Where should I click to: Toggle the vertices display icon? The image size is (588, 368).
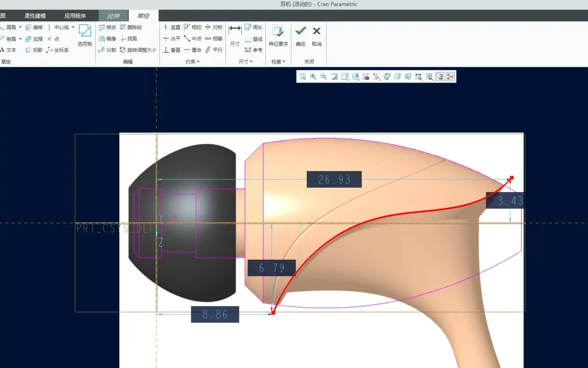pos(450,76)
